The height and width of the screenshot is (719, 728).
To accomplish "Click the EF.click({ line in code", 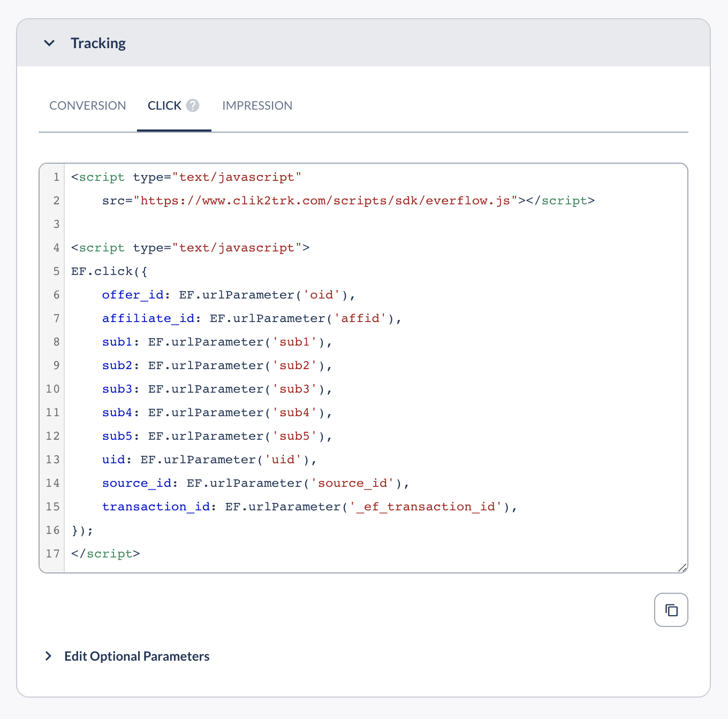I will click(x=109, y=271).
